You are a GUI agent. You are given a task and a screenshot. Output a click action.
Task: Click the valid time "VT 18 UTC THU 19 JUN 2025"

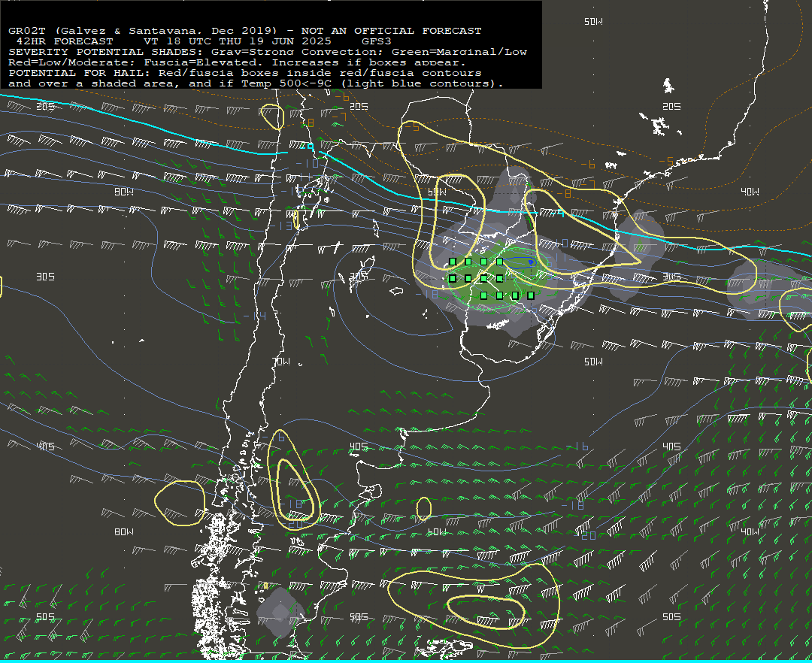[x=238, y=41]
